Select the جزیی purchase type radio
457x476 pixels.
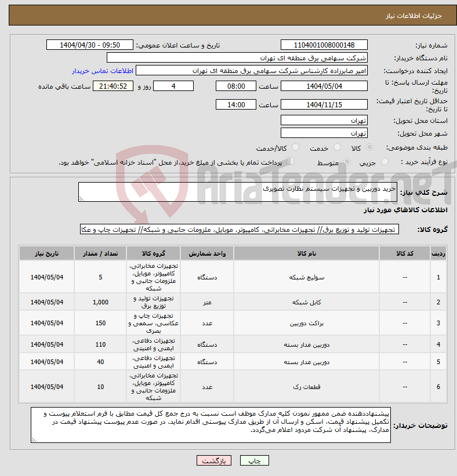(x=385, y=162)
